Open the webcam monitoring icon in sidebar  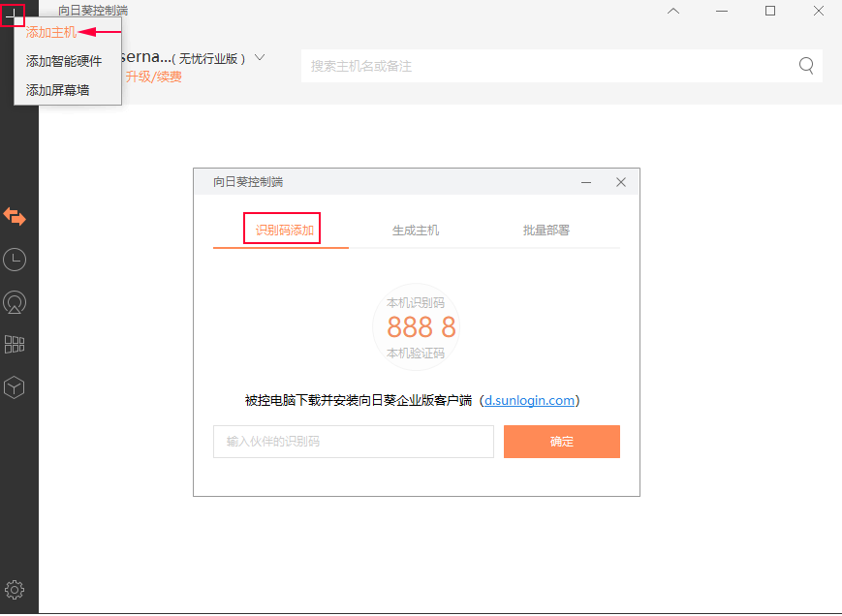click(x=15, y=302)
